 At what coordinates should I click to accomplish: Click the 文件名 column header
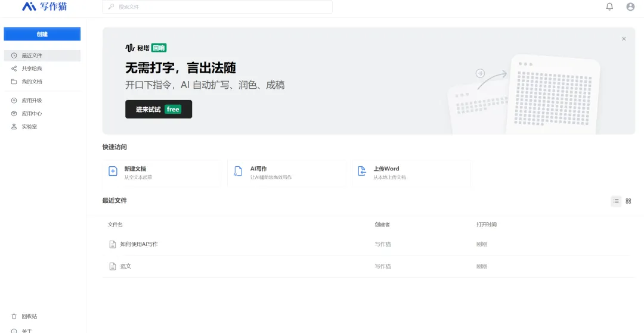click(x=115, y=225)
